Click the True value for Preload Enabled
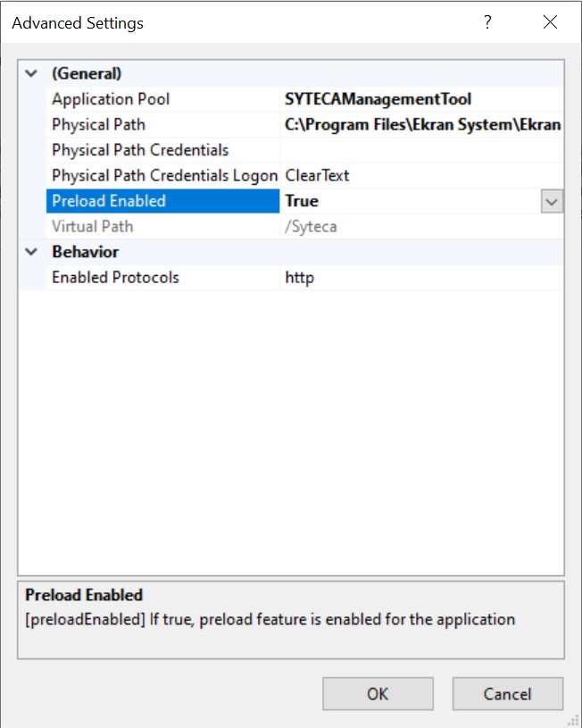The height and width of the screenshot is (728, 582). tap(302, 202)
